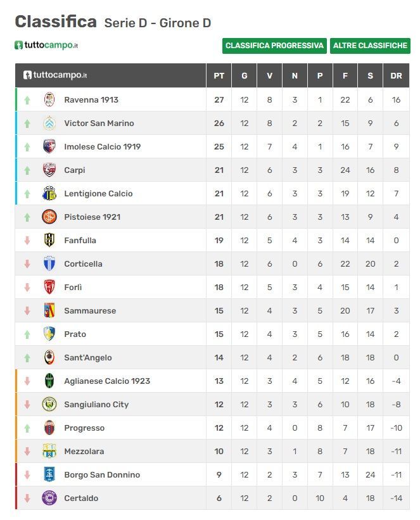
Task: Open the Sangiuliano City team link
Action: 96,405
